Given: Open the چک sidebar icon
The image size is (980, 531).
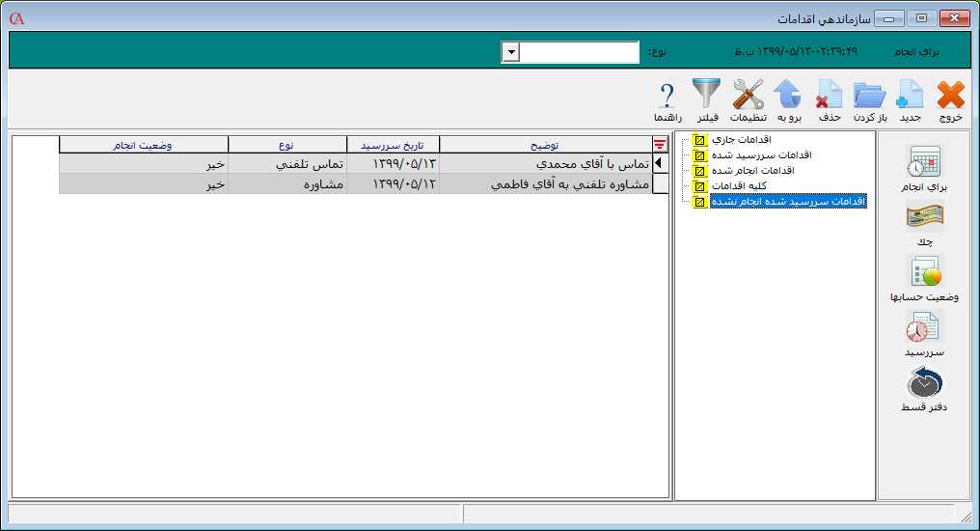Looking at the screenshot, I should pyautogui.click(x=924, y=218).
